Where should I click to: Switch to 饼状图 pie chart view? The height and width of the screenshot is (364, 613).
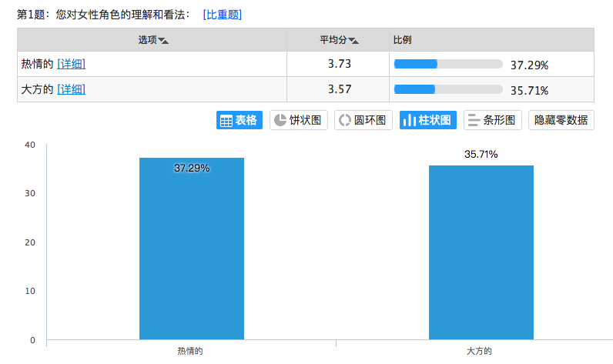pos(299,120)
